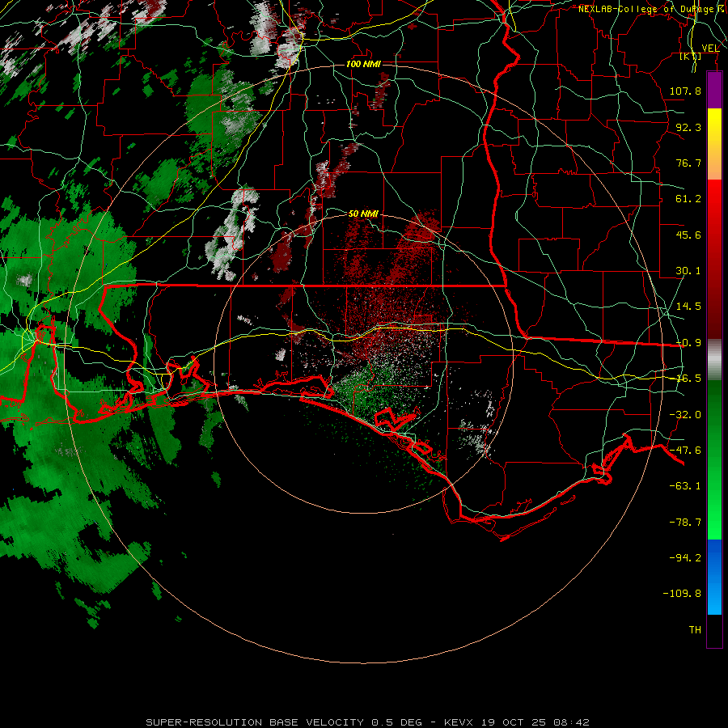The image size is (728, 728).
Task: Select the -109.8 velocity scale value
Action: click(x=682, y=594)
